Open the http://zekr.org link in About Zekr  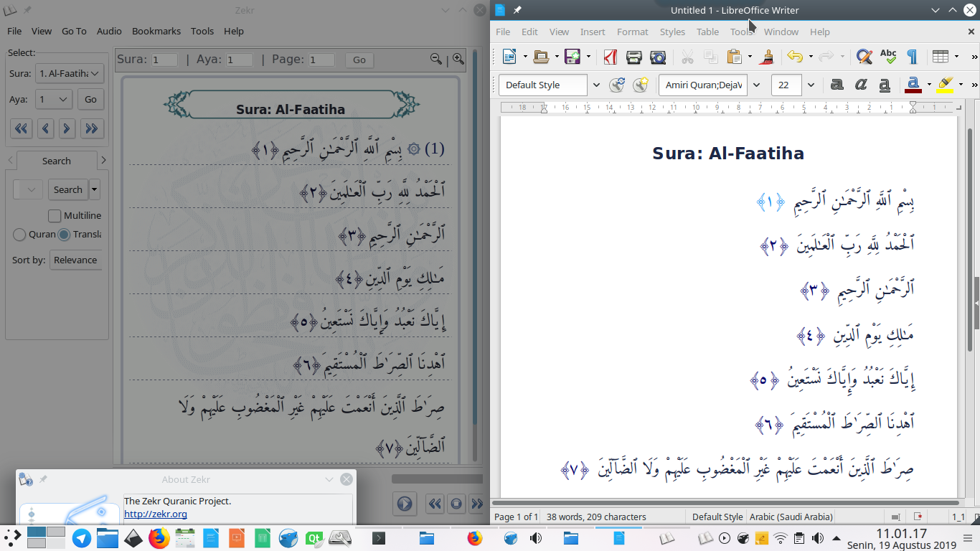pyautogui.click(x=156, y=514)
